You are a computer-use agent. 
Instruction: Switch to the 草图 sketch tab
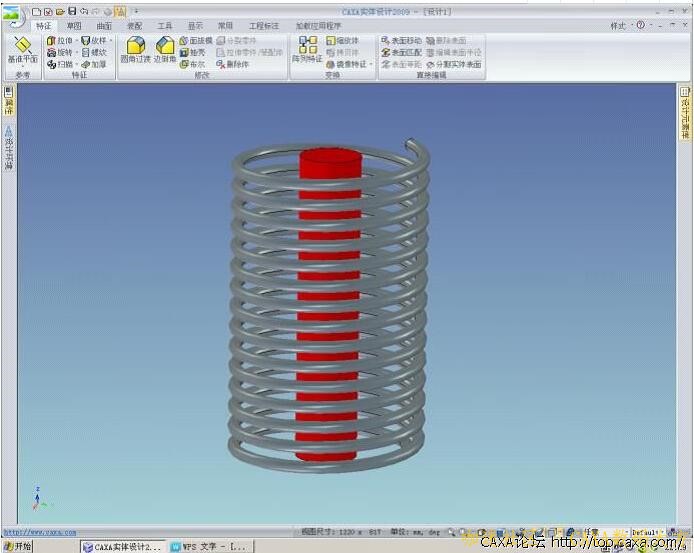click(74, 25)
